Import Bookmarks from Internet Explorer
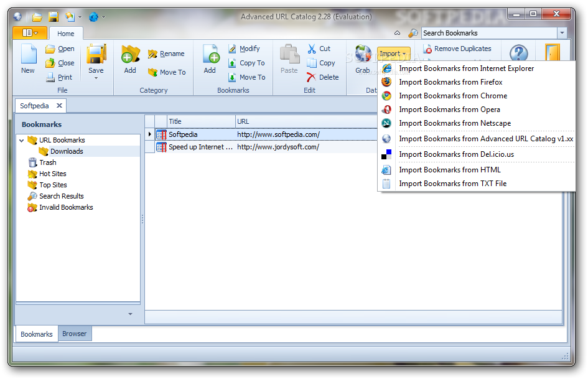 tap(477, 68)
